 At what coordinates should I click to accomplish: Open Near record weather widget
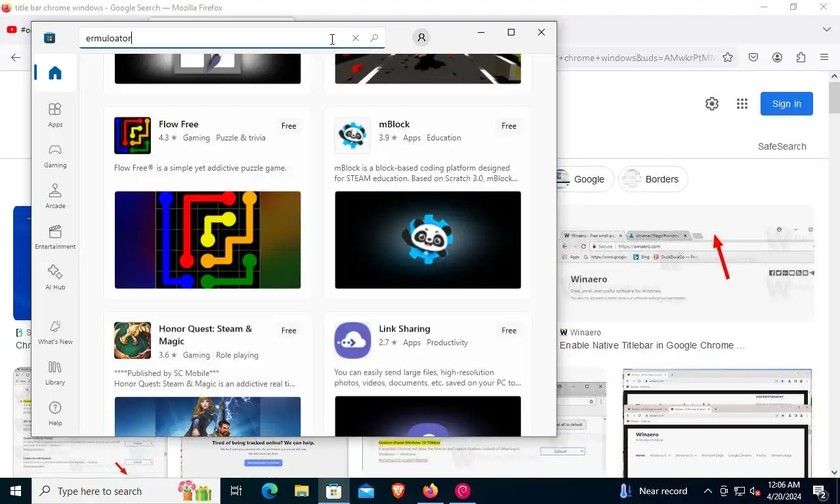click(x=653, y=491)
